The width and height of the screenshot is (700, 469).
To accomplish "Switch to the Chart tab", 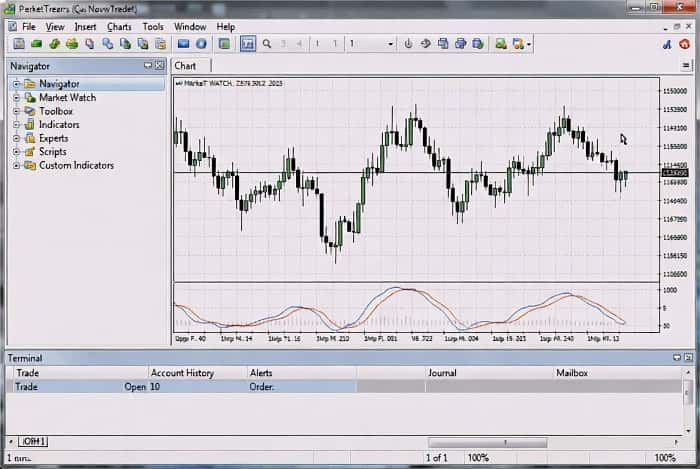I will (x=186, y=66).
